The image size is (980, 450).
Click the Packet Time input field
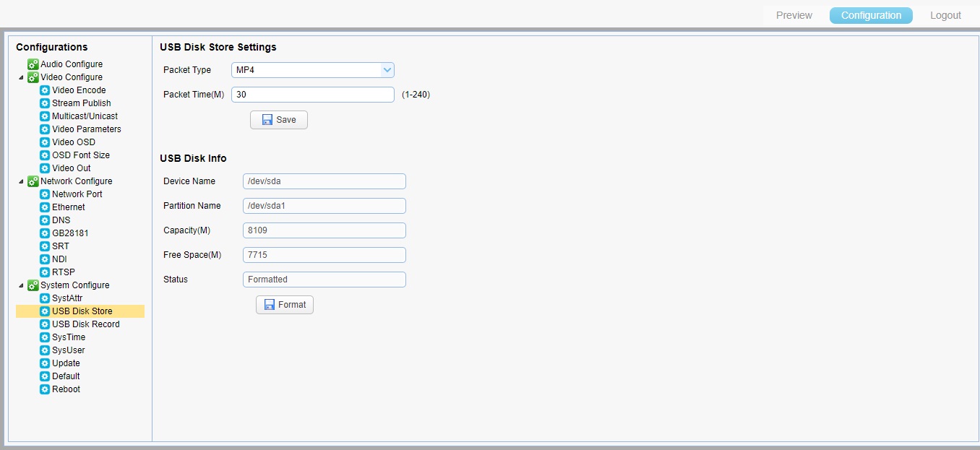click(312, 95)
